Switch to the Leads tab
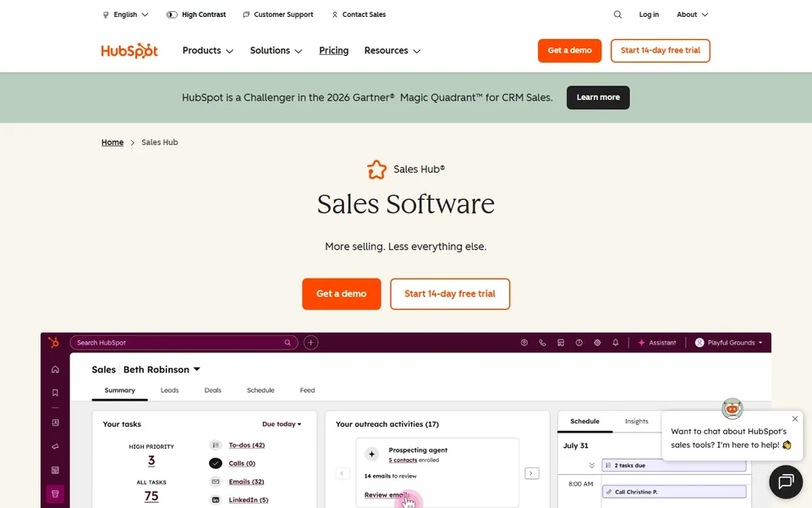Image resolution: width=812 pixels, height=508 pixels. [169, 390]
